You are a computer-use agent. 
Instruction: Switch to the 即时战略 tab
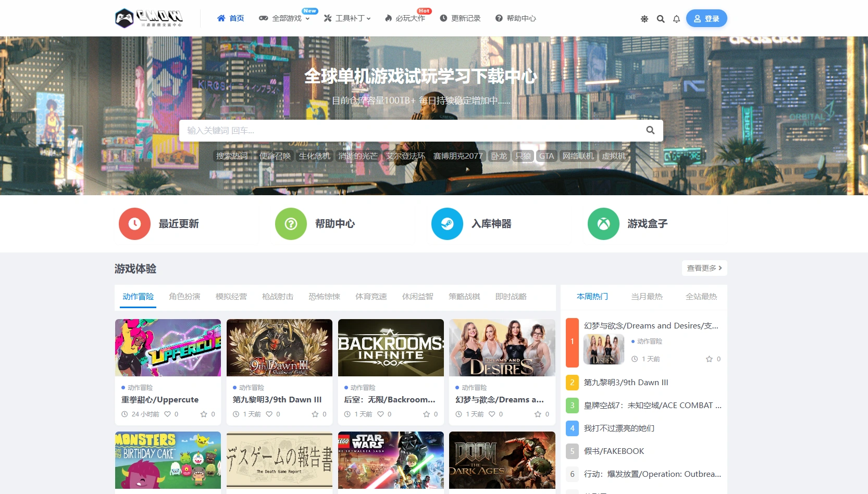pos(511,296)
